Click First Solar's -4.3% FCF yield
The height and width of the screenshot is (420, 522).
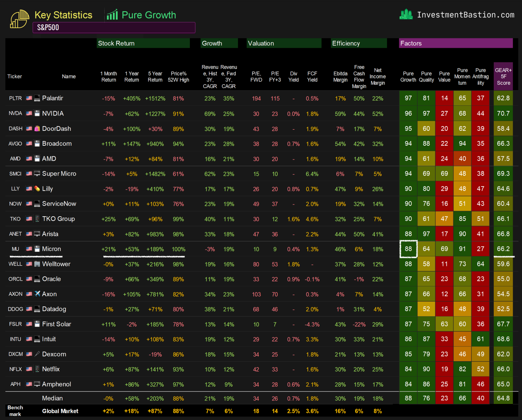(312, 324)
